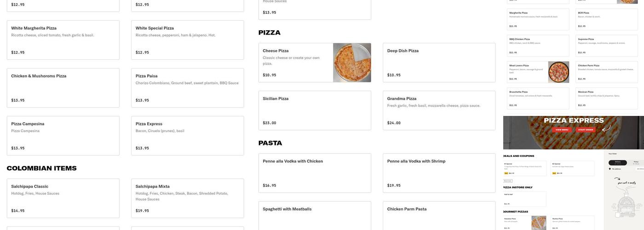
Task: Click the location pin icon beside No address
Action: [610, 169]
